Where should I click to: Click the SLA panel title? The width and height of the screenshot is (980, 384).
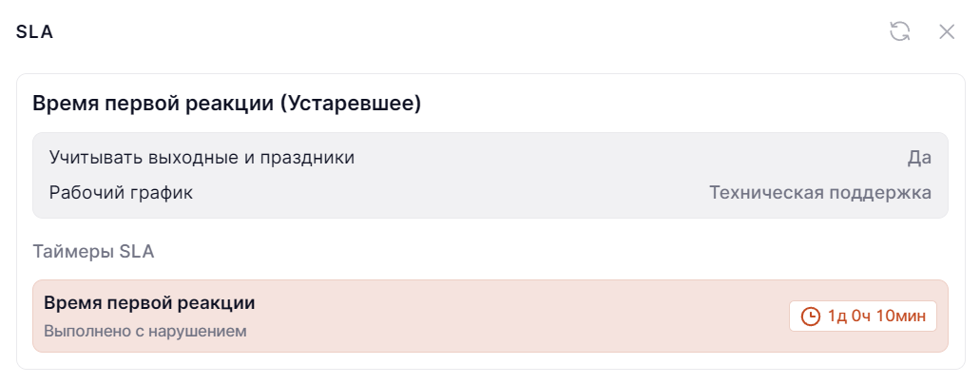pyautogui.click(x=34, y=31)
